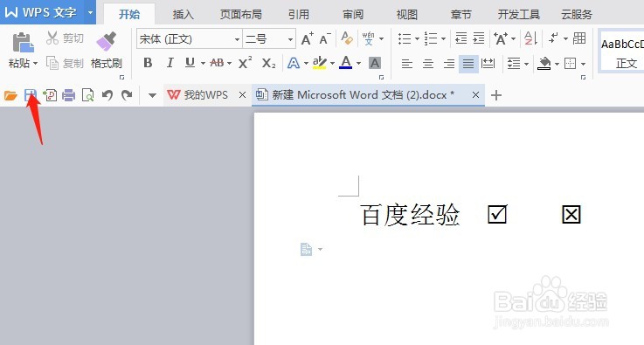The image size is (644, 345).
Task: Open the 插入 ribbon tab
Action: click(x=184, y=14)
